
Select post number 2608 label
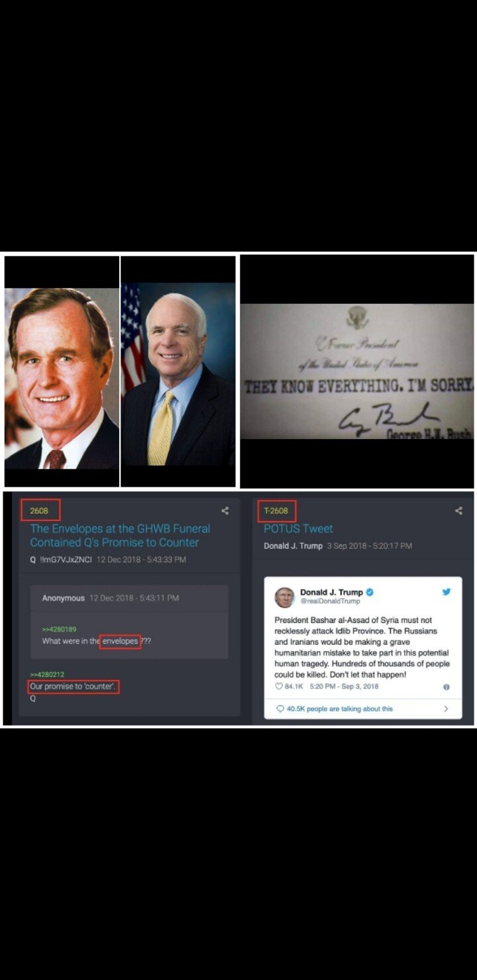(40, 511)
